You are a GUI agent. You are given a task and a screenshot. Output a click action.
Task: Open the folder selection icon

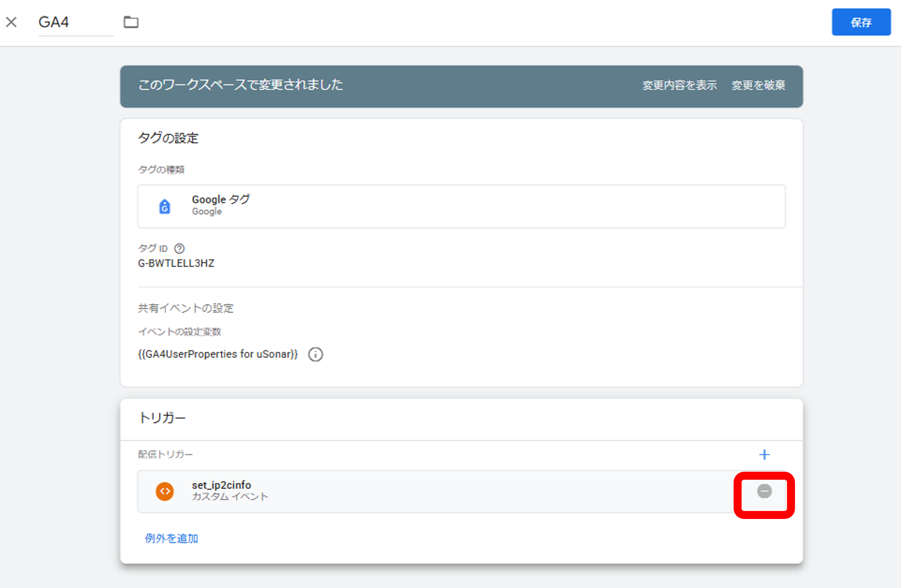point(131,22)
